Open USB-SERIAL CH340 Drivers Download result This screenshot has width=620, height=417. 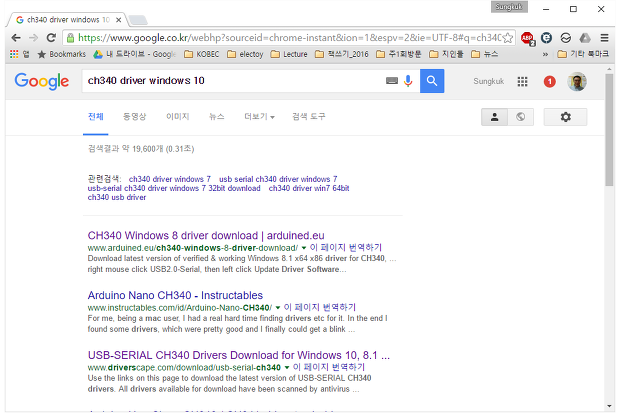[x=238, y=355]
